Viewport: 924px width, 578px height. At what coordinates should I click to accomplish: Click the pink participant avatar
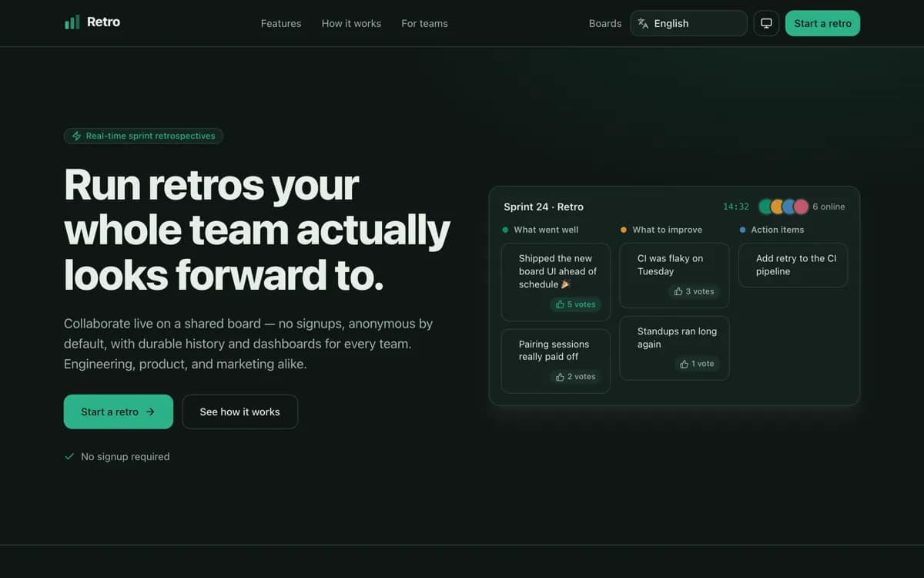[x=802, y=207]
